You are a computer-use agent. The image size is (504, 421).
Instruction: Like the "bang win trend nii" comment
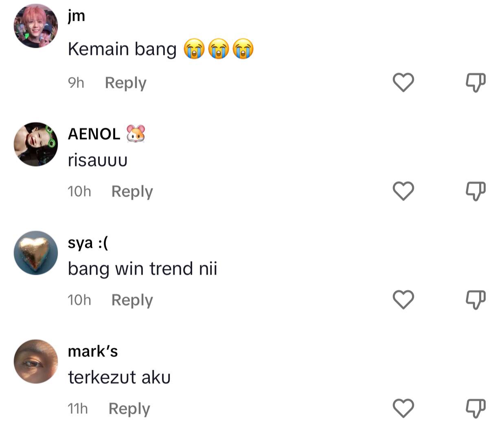(403, 300)
